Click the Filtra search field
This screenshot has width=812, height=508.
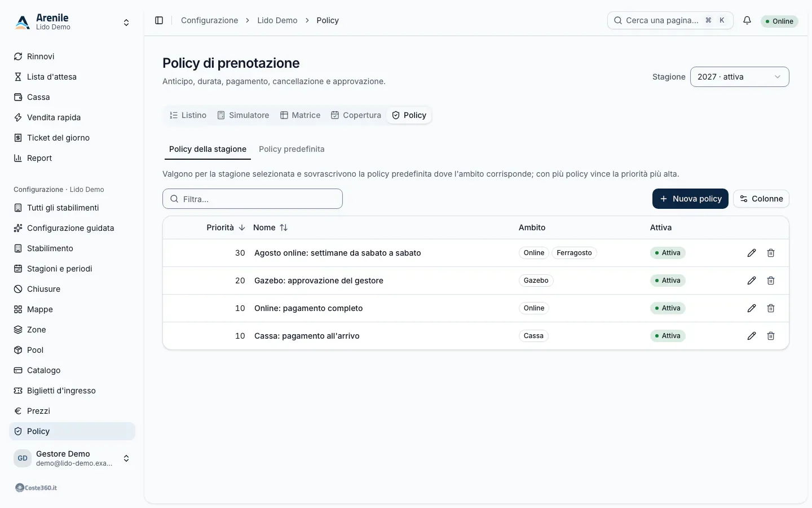[x=253, y=199]
